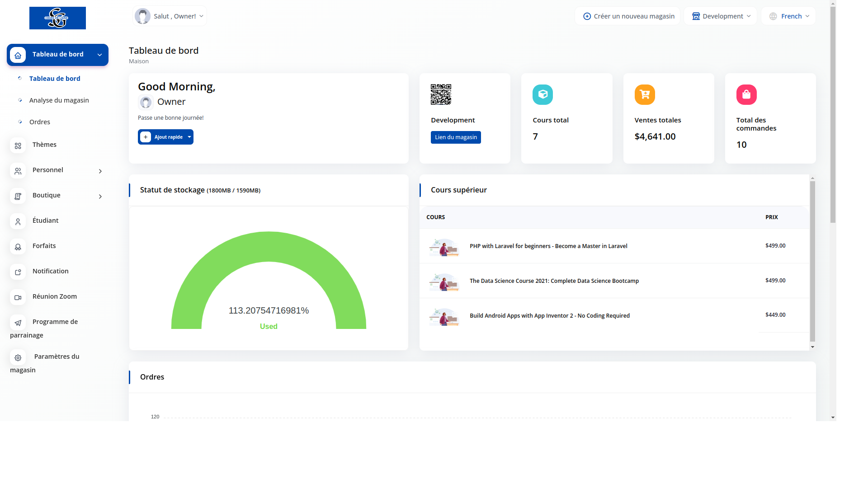Click the Notification sidebar icon
Screen dimensions: 868x488
[18, 272]
